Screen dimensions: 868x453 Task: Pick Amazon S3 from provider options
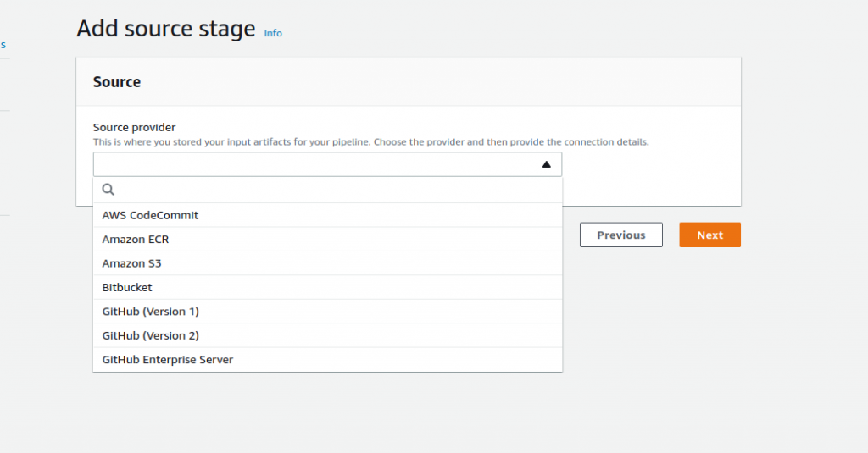tap(131, 263)
